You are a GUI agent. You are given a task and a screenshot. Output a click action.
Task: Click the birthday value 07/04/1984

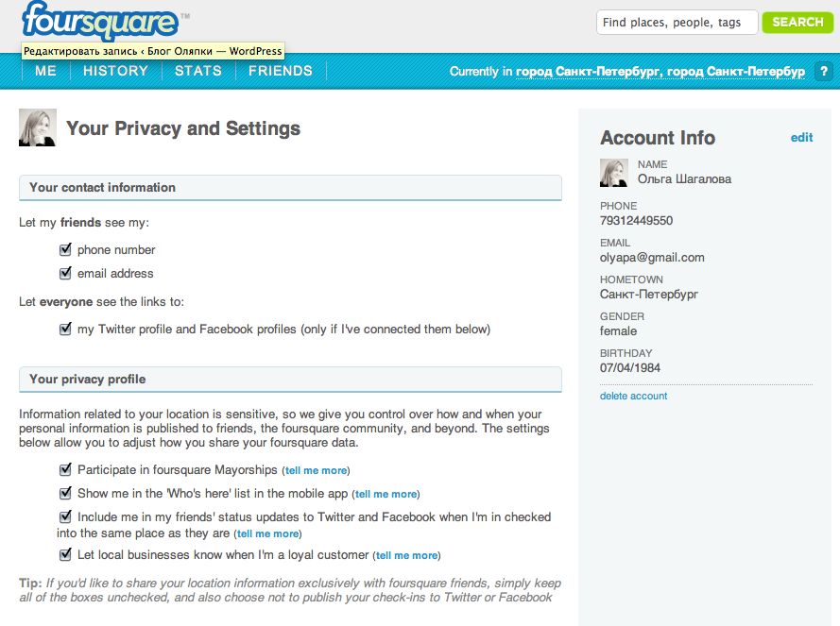click(x=630, y=368)
